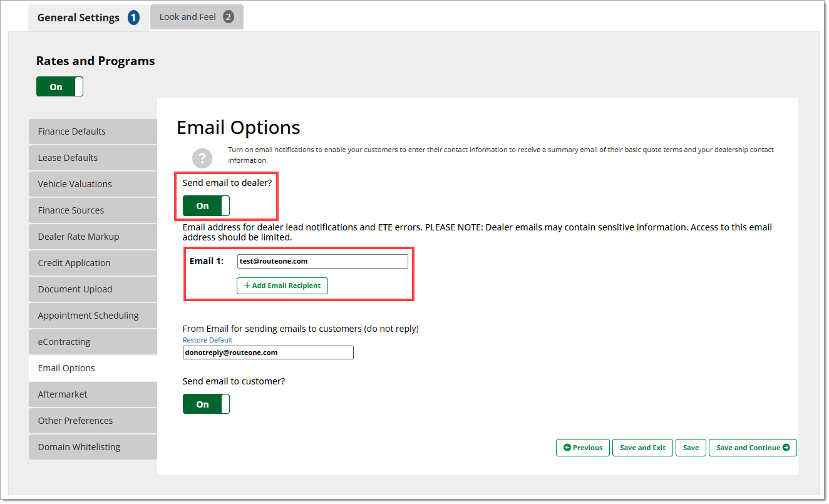Click Save and Continue button
Image resolution: width=829 pixels, height=504 pixels.
coord(752,448)
